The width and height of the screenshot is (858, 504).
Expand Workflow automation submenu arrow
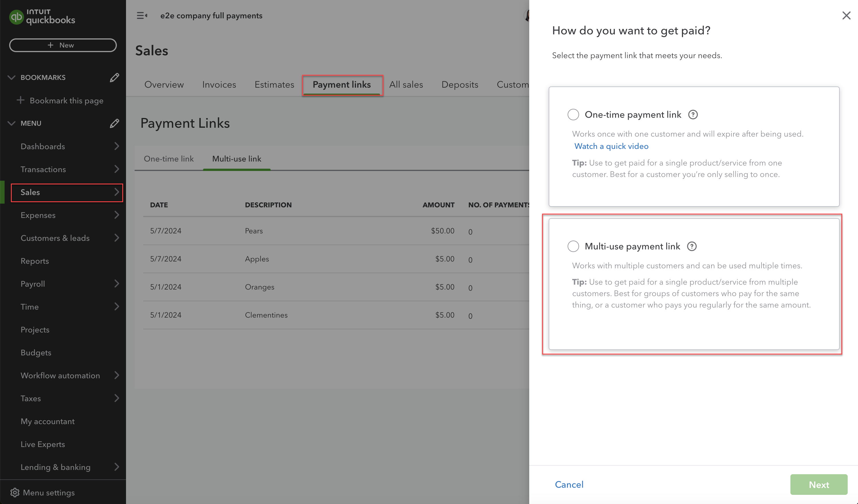tap(117, 375)
